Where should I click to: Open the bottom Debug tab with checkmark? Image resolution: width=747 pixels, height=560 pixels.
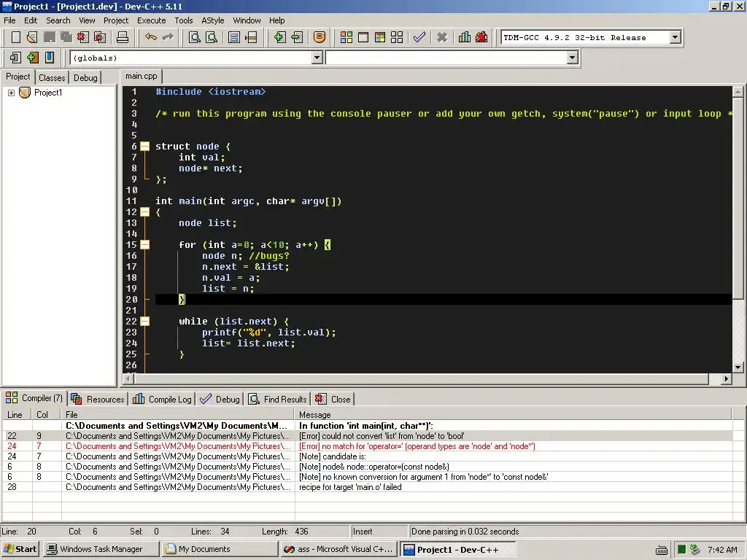[x=220, y=399]
